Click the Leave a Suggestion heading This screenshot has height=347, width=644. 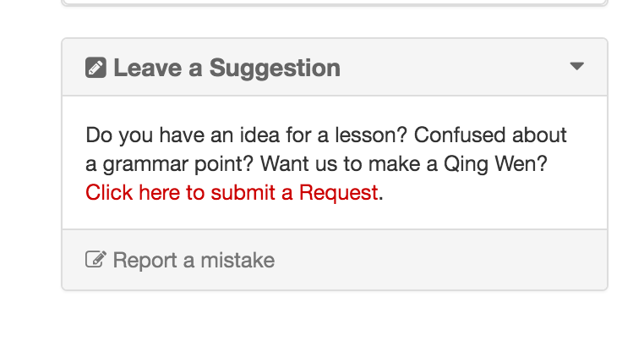point(226,68)
